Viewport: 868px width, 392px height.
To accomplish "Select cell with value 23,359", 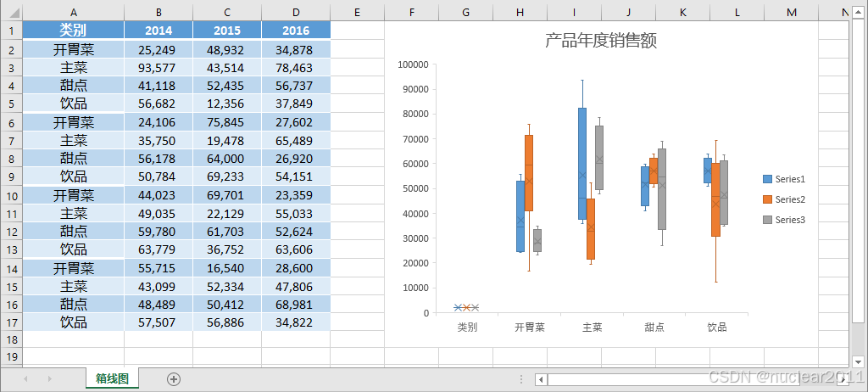I will (x=296, y=195).
